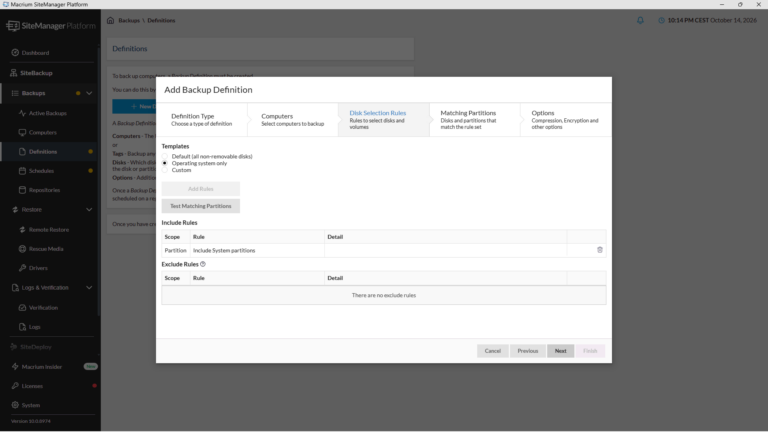Image resolution: width=768 pixels, height=432 pixels.
Task: Click the Licenses key icon
Action: 15,386
